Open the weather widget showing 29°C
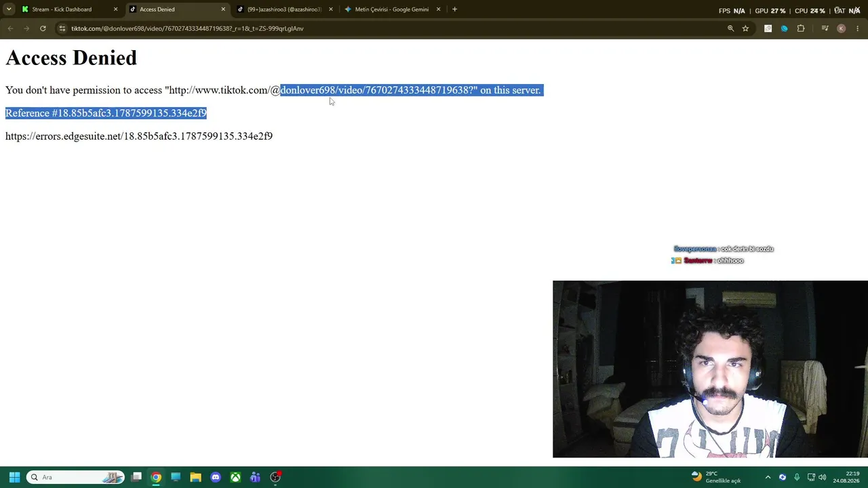The height and width of the screenshot is (488, 868). pos(716,477)
